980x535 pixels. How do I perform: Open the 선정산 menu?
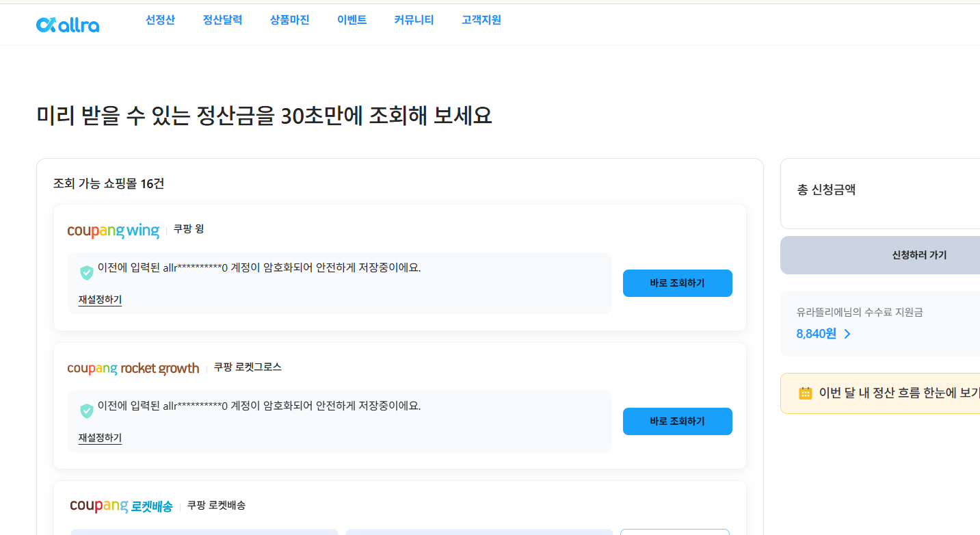[160, 21]
